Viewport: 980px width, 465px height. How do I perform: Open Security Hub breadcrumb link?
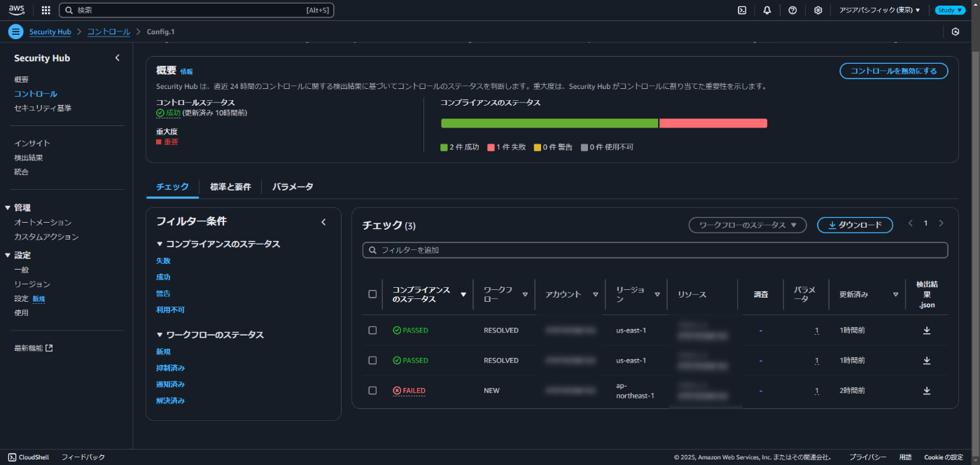(x=50, y=32)
